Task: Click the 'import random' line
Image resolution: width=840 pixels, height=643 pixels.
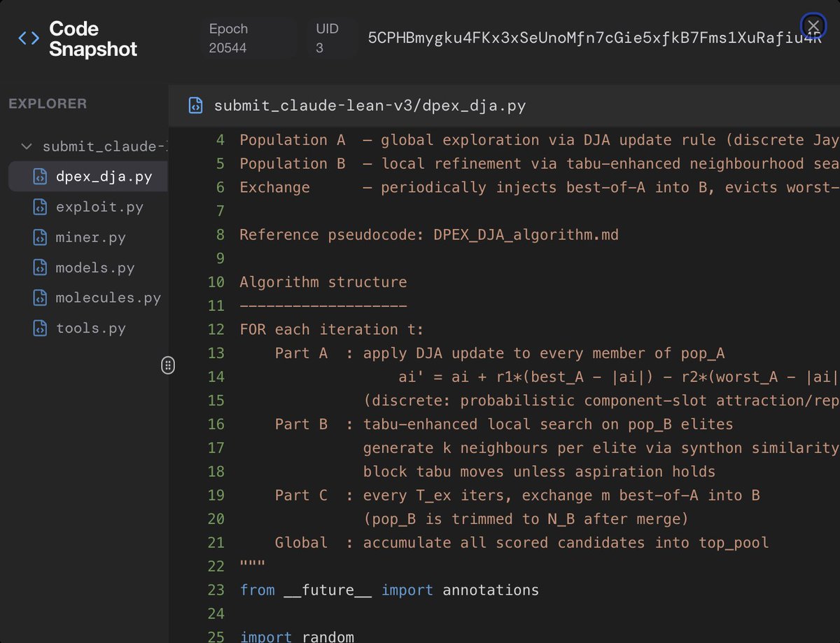Action: pyautogui.click(x=297, y=637)
